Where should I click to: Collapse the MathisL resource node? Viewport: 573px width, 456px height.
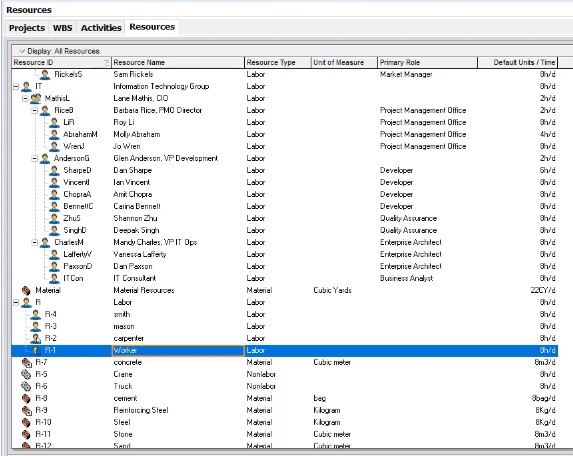tap(25, 98)
